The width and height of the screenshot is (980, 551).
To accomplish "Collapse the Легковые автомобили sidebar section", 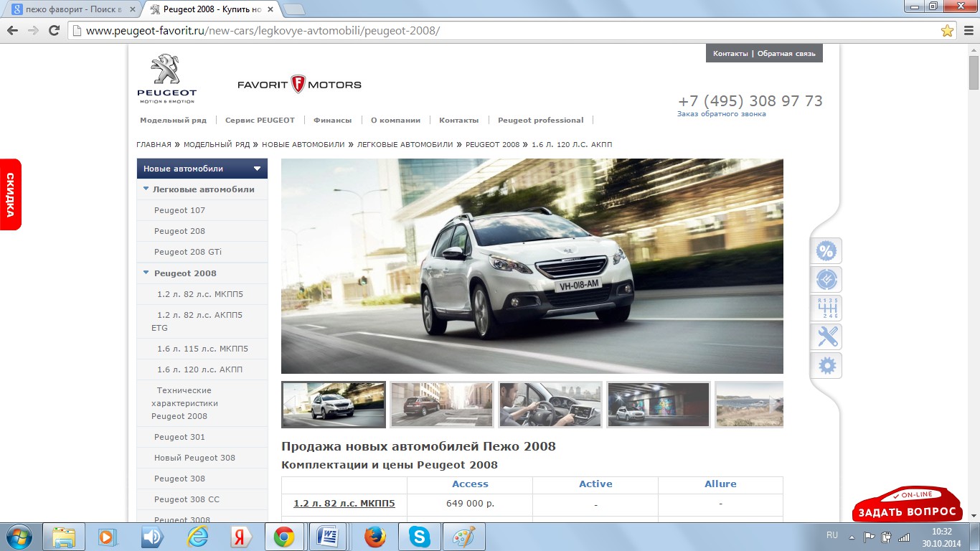I will 146,189.
